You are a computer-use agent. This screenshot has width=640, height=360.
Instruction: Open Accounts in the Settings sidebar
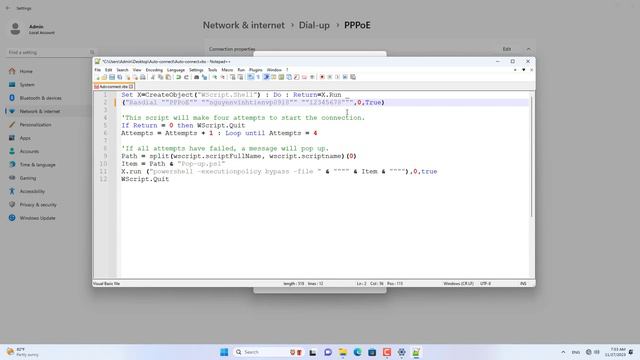point(29,151)
